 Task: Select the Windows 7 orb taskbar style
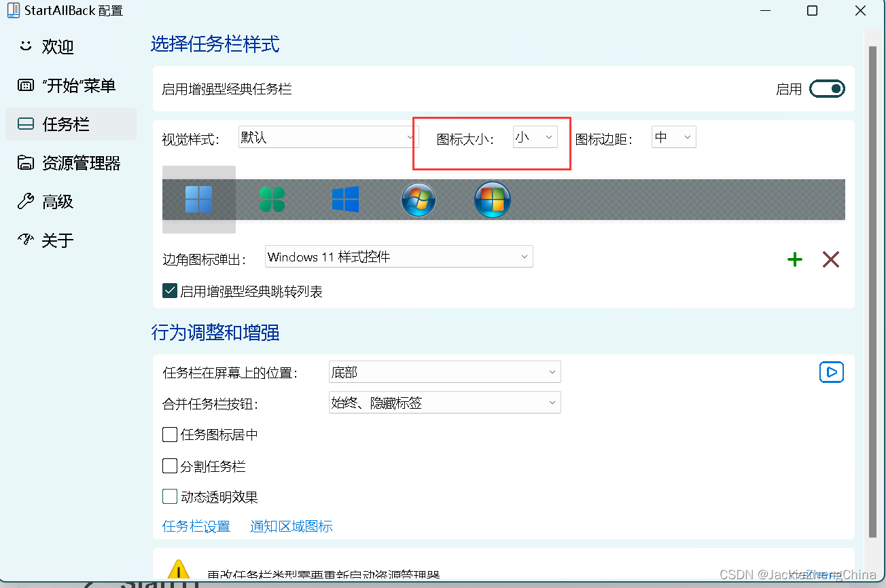pyautogui.click(x=419, y=200)
